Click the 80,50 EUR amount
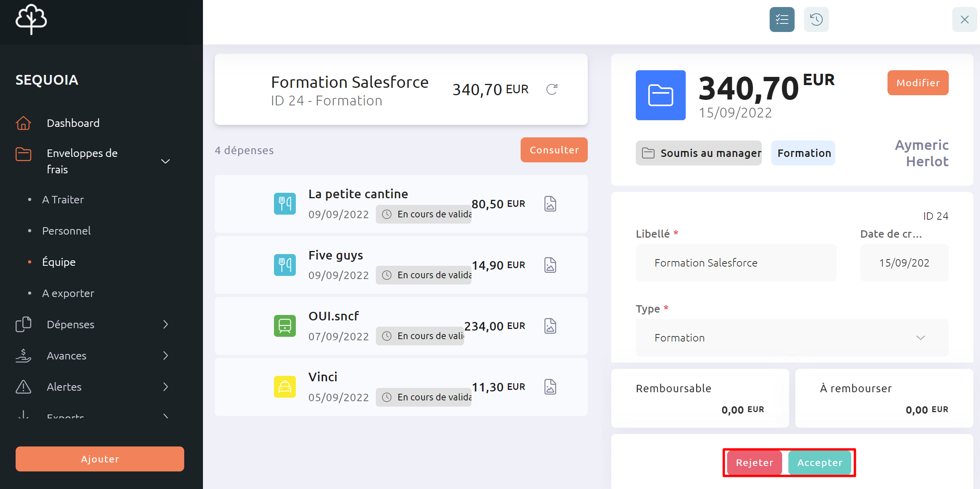Image resolution: width=980 pixels, height=489 pixels. 498,204
